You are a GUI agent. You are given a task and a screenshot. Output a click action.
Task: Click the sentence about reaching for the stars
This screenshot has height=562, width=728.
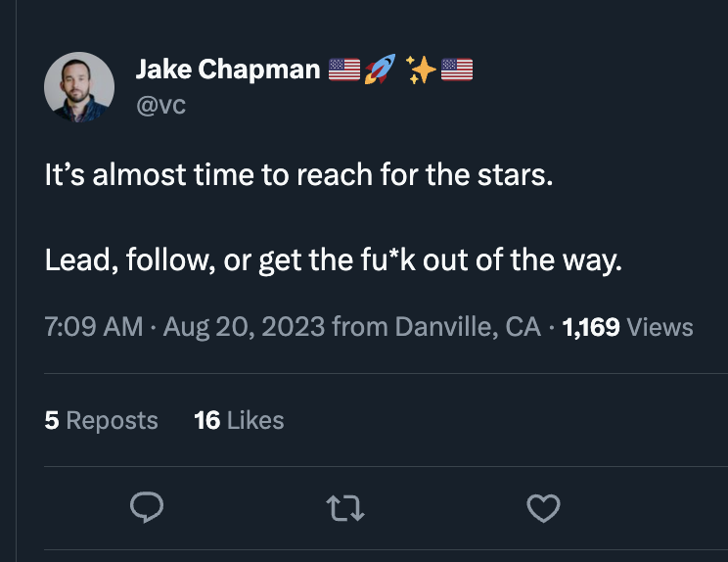coord(299,174)
